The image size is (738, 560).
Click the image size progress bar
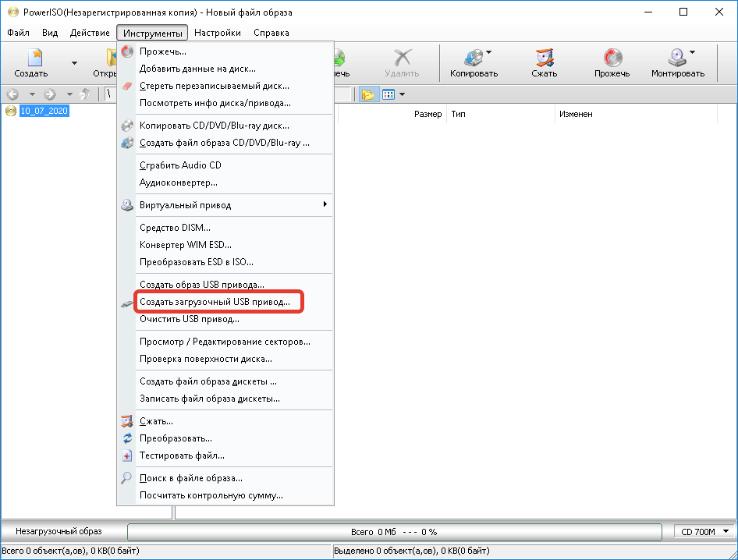click(x=395, y=532)
